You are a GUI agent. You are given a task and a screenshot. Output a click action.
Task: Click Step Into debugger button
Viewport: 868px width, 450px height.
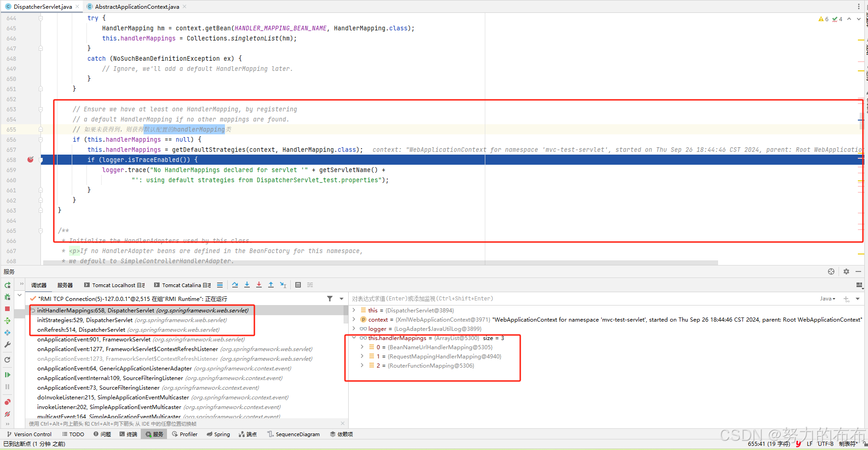click(247, 285)
